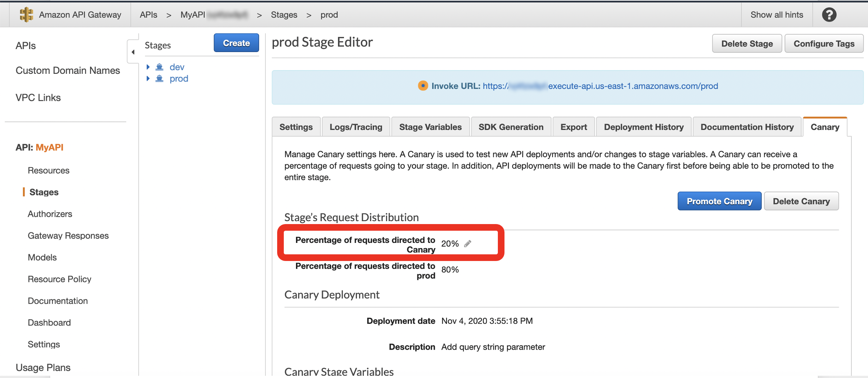The width and height of the screenshot is (868, 378).
Task: Open VPC Links
Action: [x=38, y=97]
